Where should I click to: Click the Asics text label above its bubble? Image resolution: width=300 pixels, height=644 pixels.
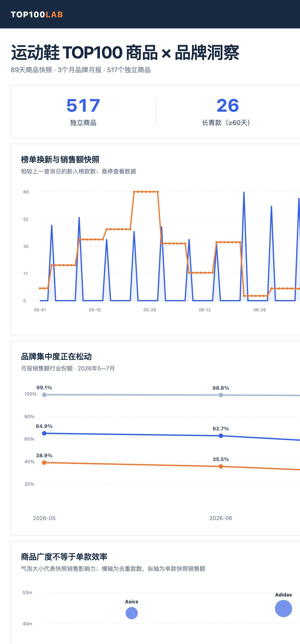click(x=131, y=602)
